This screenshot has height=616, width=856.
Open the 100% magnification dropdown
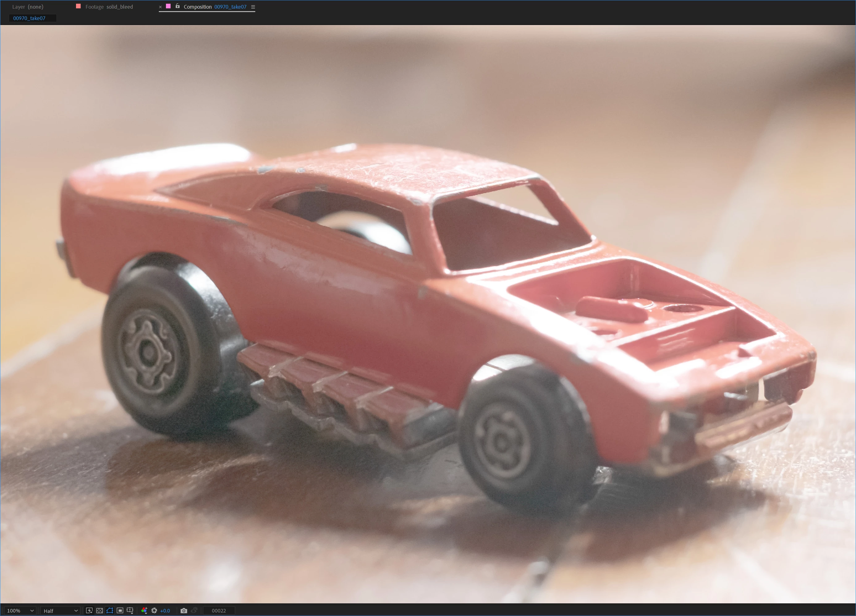pyautogui.click(x=20, y=611)
